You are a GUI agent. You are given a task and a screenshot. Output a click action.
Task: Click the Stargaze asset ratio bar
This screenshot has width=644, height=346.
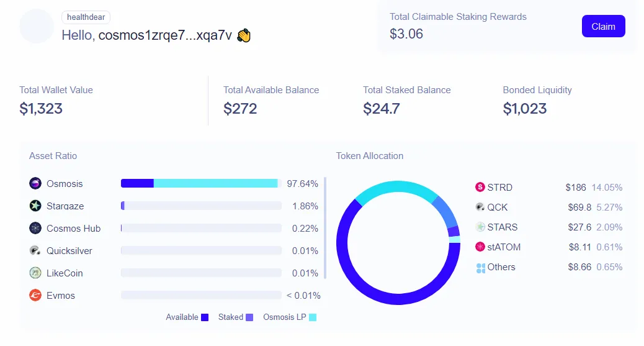pyautogui.click(x=201, y=206)
